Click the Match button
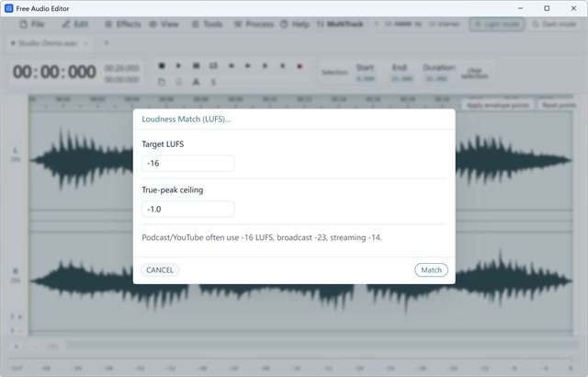Screen dimensions: 588x377 (431, 270)
